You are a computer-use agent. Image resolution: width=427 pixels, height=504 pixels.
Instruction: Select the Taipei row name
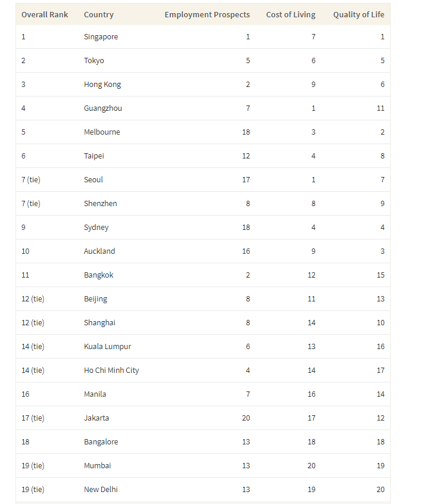click(x=94, y=156)
